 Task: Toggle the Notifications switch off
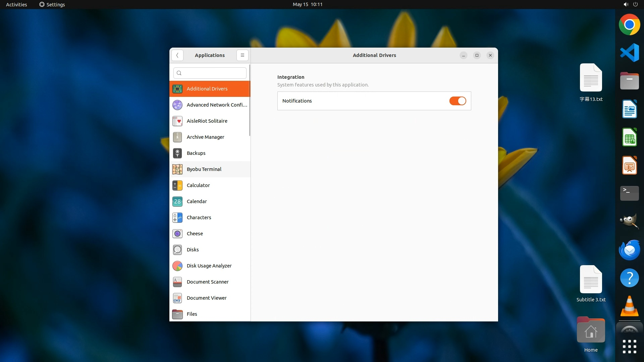pos(458,101)
